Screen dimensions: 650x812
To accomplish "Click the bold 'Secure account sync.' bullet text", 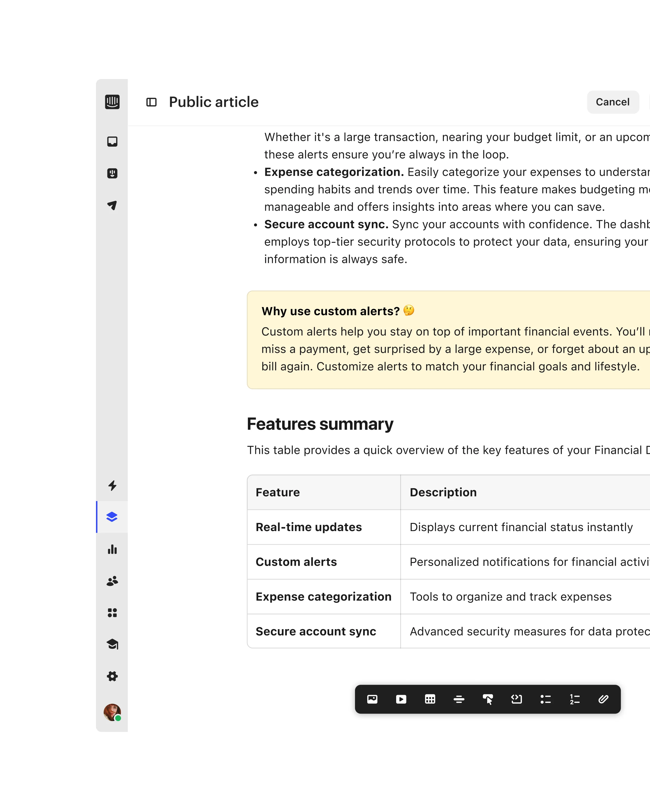I will [326, 225].
